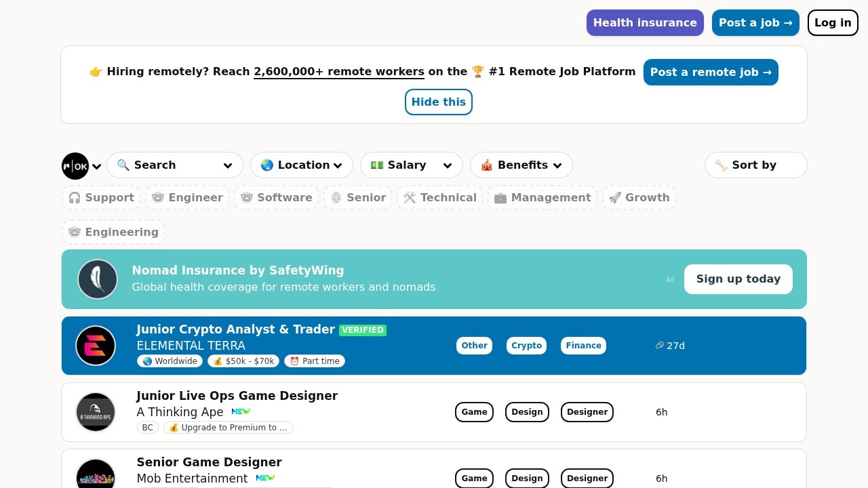Click Sign up today on SafetyWing ad
This screenshot has width=868, height=488.
(738, 279)
